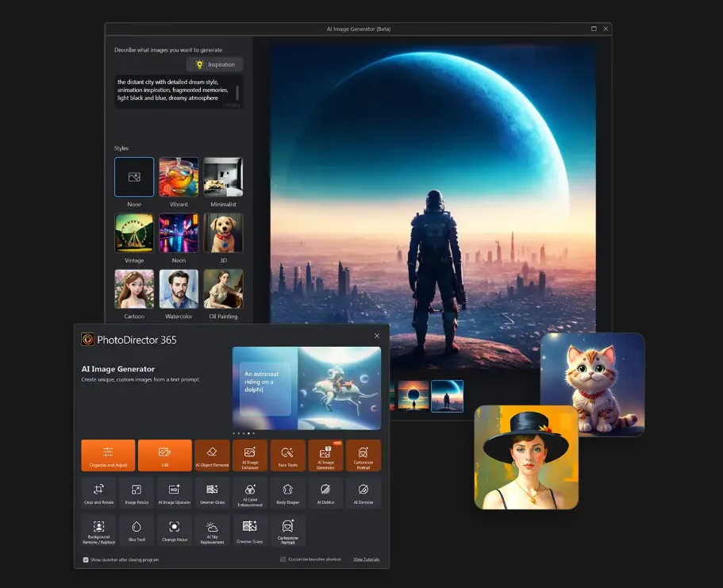
Task: Select the Blur Tool shortcut
Action: [x=137, y=530]
